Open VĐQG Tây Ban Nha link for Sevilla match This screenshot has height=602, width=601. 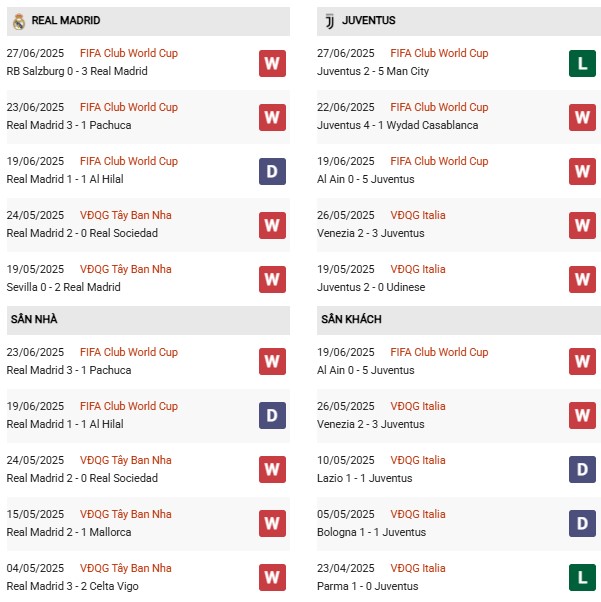tap(126, 269)
